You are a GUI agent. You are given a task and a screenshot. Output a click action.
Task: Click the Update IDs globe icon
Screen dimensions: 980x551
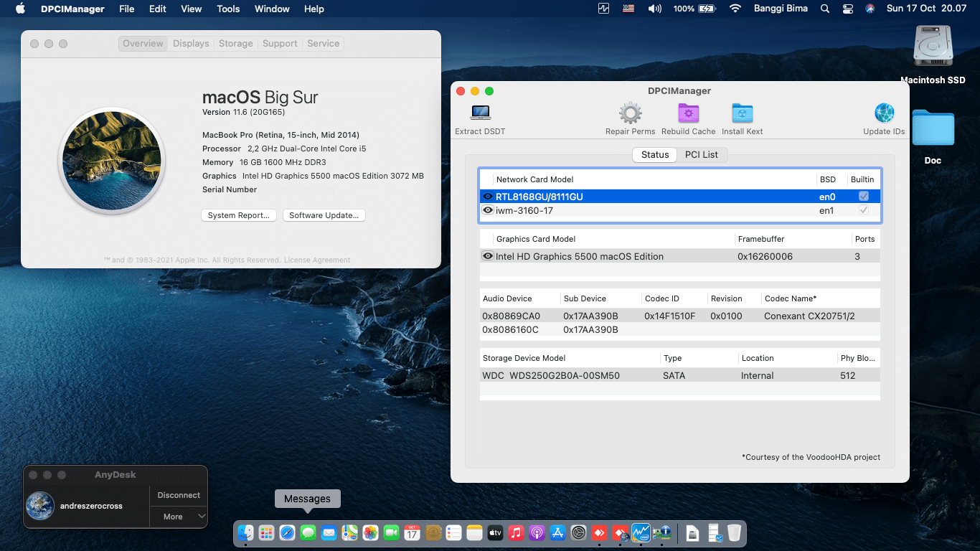(884, 113)
